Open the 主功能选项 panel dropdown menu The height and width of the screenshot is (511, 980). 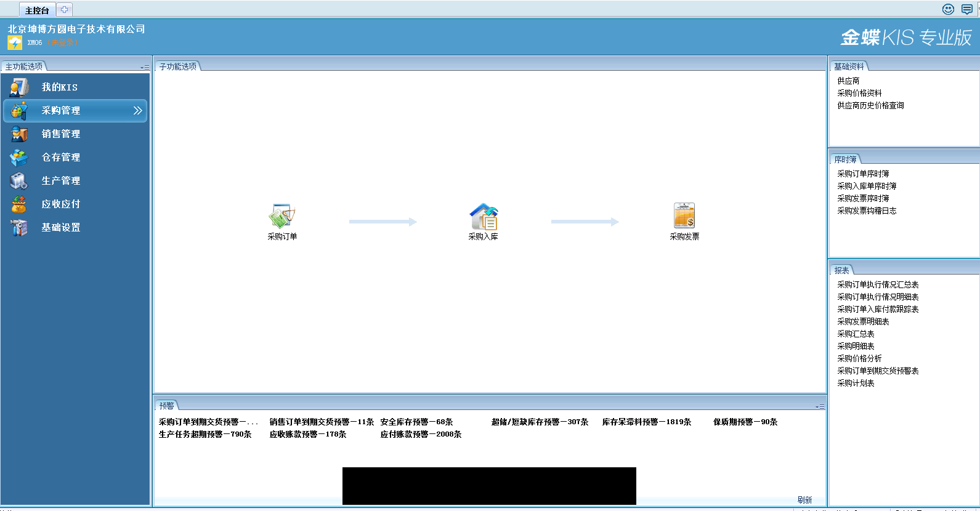pos(144,68)
